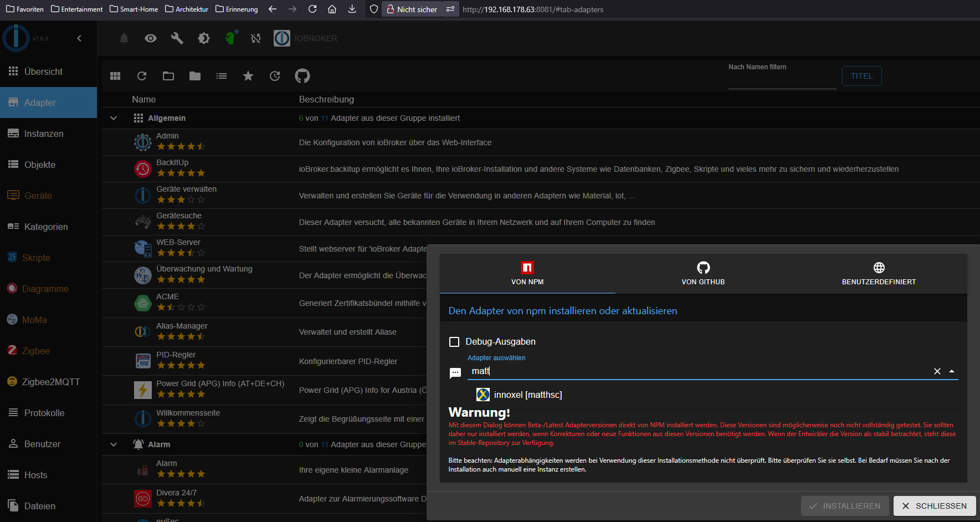Open Zigbee in the sidebar
This screenshot has height=522, width=980.
[48, 351]
